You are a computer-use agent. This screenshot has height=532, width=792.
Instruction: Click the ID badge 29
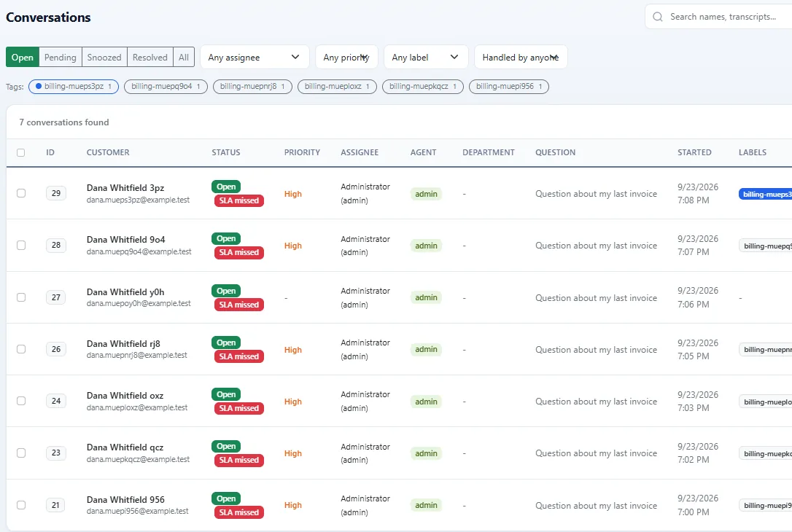[56, 193]
